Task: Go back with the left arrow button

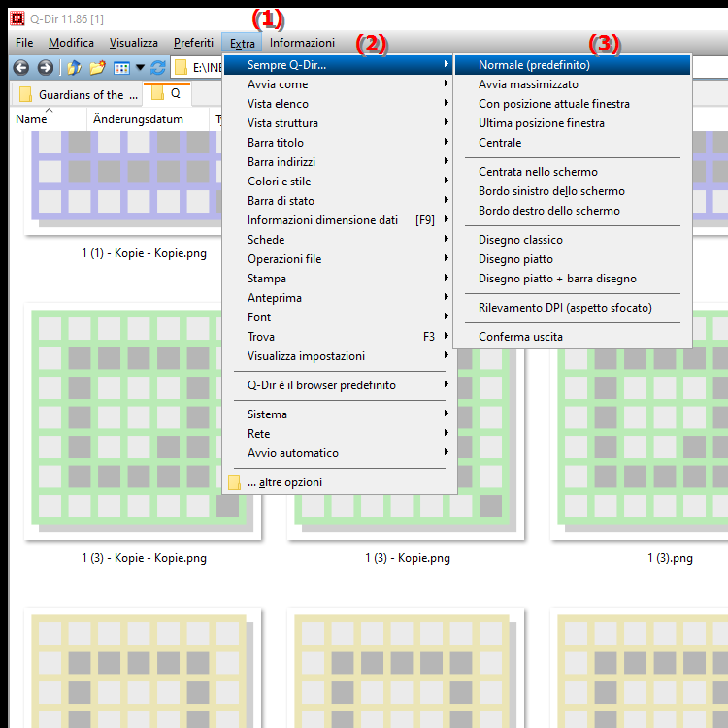Action: click(21, 68)
